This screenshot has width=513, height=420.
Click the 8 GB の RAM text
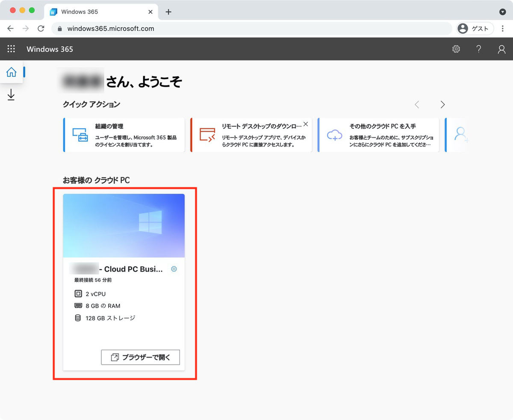pyautogui.click(x=103, y=306)
